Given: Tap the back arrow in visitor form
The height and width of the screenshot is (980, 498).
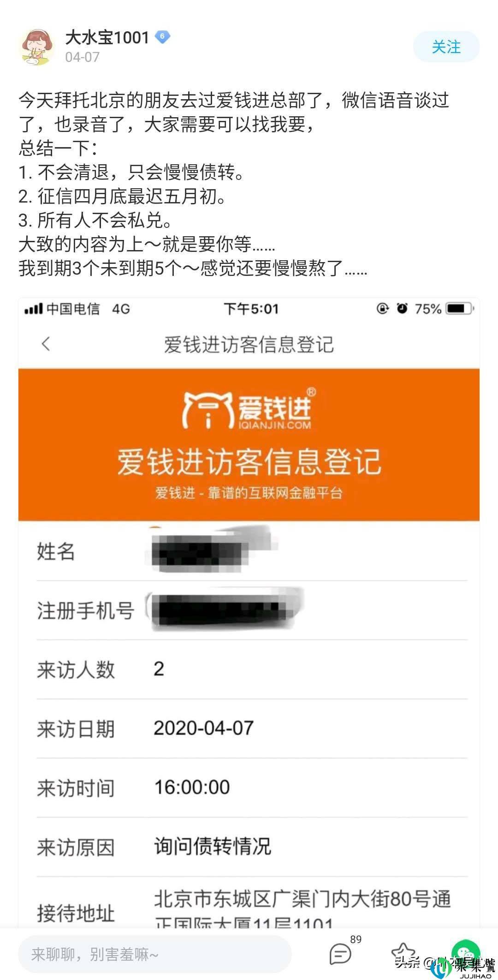Looking at the screenshot, I should pyautogui.click(x=46, y=344).
